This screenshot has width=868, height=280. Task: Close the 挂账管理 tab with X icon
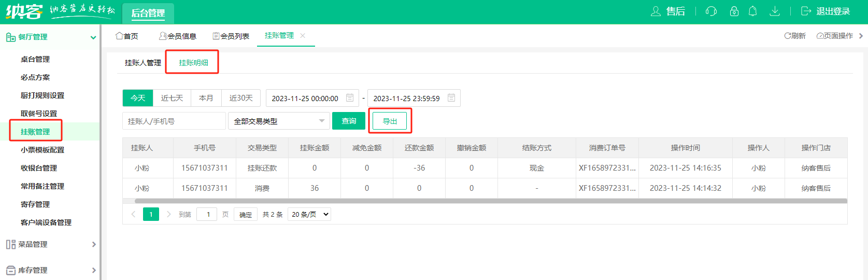click(303, 36)
